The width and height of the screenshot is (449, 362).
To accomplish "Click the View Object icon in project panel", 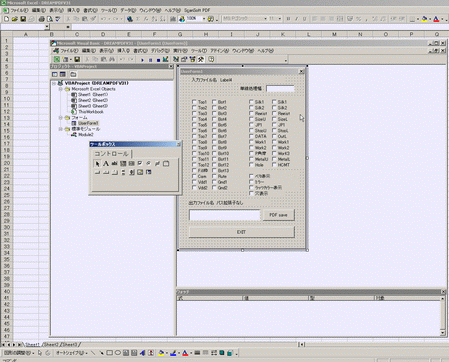I will pos(62,74).
